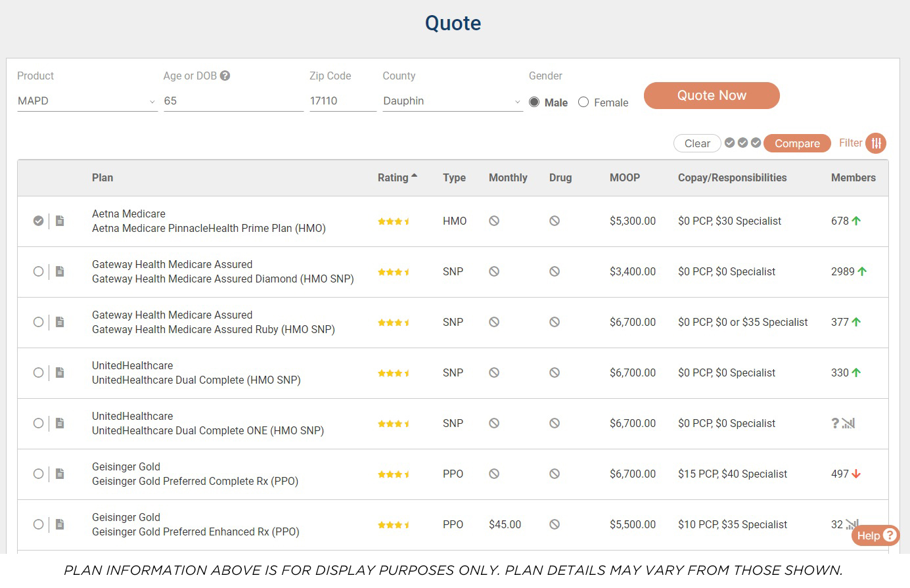Viewport: 910px width, 588px height.
Task: Select UnitedHealthcare Dual Complete (HMO SNP) checkbox
Action: pos(38,373)
